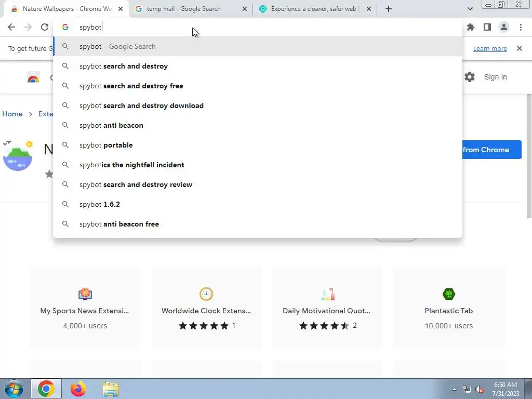Open Chrome Web Store settings gear
The width and height of the screenshot is (532, 399).
click(470, 77)
